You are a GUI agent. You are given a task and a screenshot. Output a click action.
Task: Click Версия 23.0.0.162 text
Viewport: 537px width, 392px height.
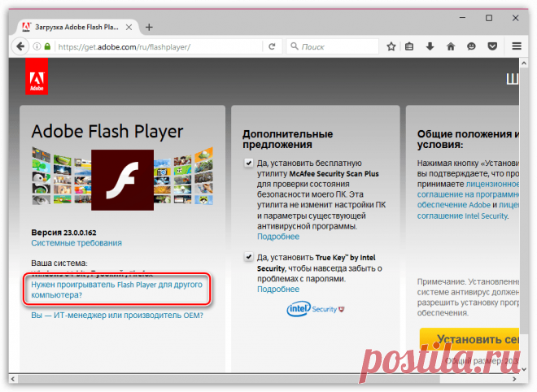point(63,233)
